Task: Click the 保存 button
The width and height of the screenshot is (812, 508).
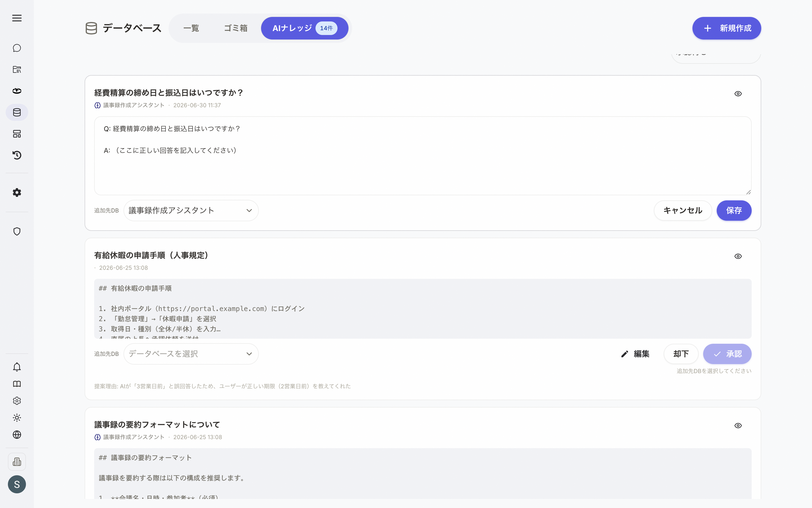Action: coord(734,211)
